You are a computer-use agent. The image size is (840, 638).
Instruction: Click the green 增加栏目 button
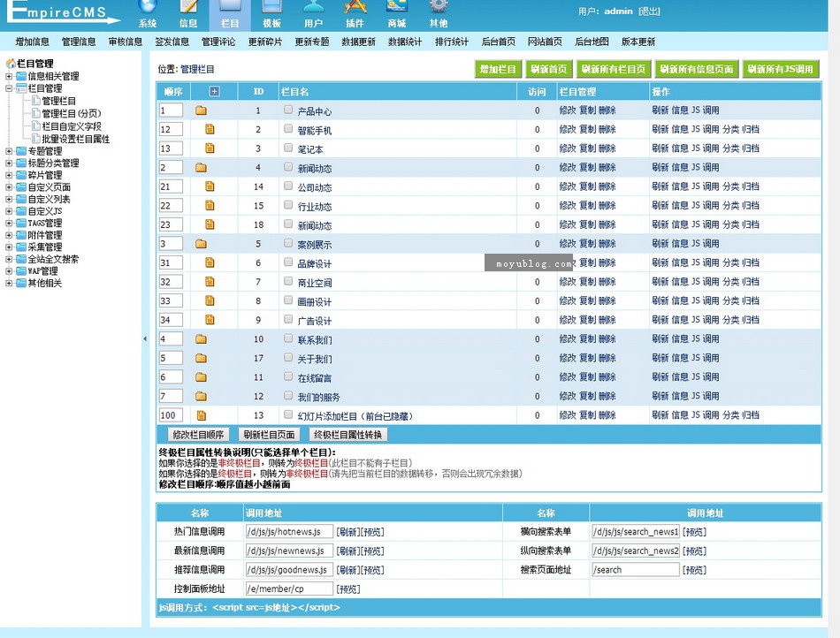[x=498, y=69]
